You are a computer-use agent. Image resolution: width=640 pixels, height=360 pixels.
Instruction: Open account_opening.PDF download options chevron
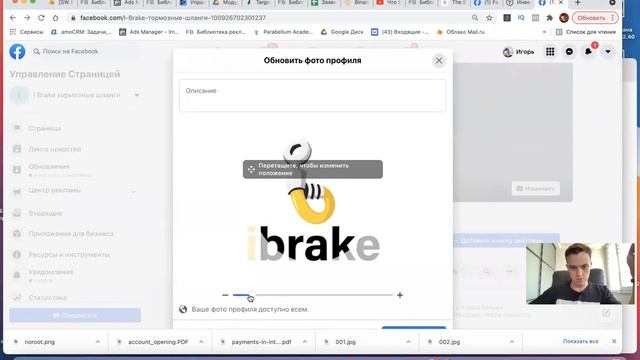pyautogui.click(x=201, y=342)
